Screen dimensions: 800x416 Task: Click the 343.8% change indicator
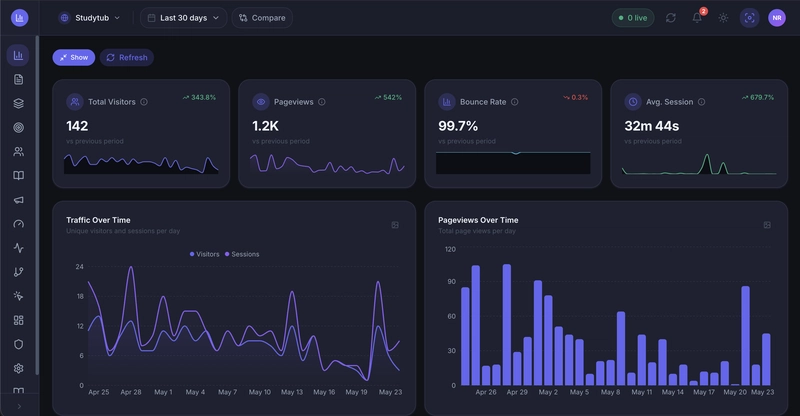[x=199, y=97]
